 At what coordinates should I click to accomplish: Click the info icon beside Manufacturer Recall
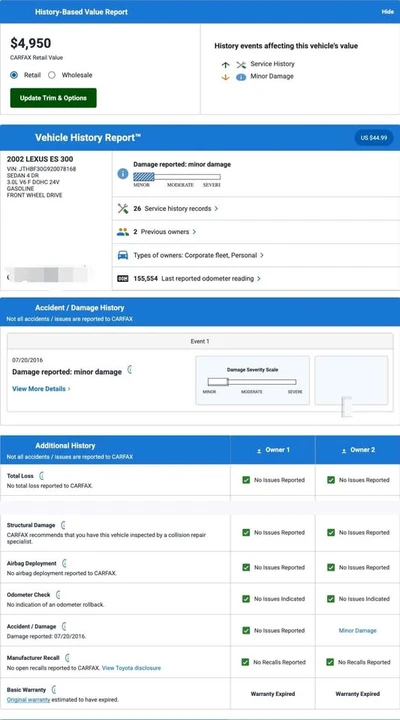pos(68,658)
